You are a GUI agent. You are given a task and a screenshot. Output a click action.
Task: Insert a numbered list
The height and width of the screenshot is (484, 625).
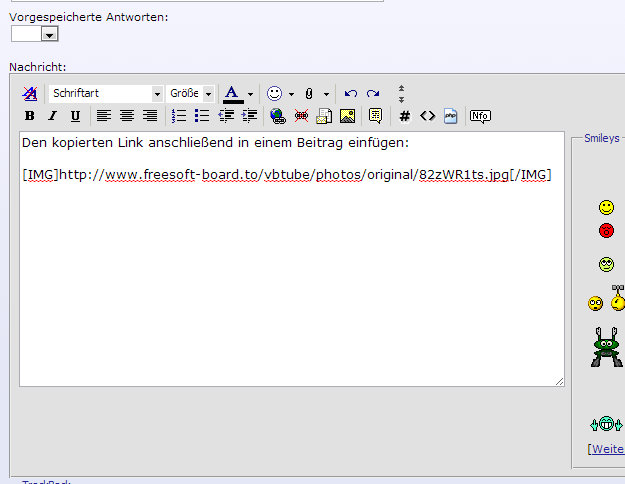coord(179,116)
